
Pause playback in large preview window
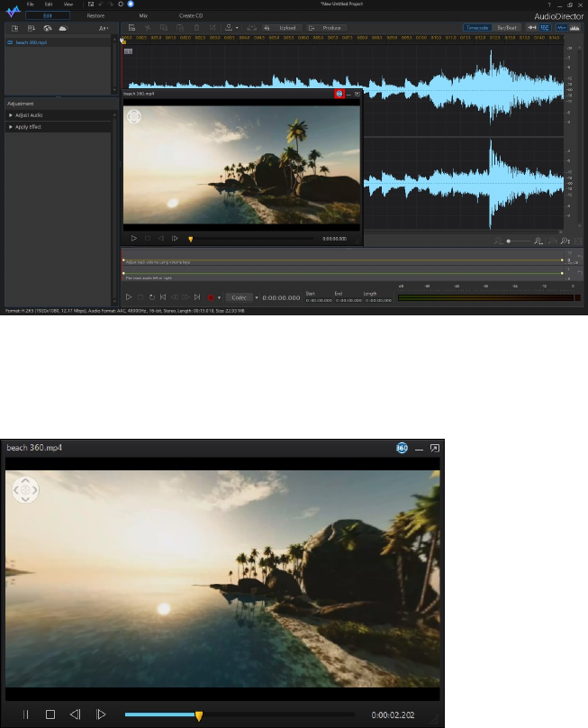(26, 714)
